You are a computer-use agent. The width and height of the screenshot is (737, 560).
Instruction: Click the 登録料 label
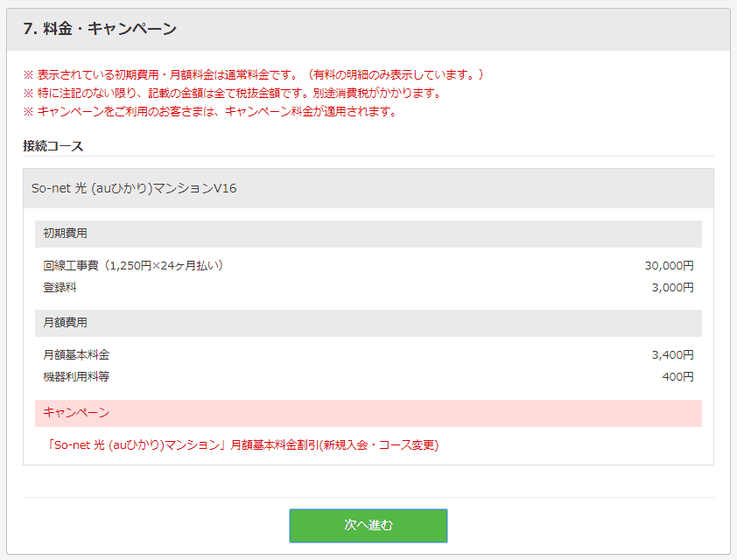60,288
